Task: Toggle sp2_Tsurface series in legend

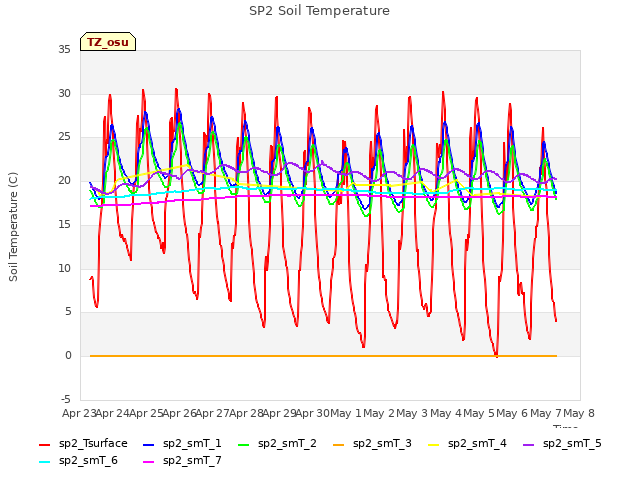Action: coord(83,444)
